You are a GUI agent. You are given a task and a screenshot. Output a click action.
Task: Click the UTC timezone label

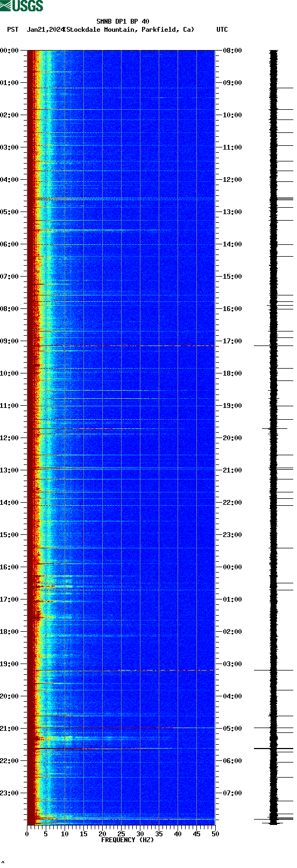pos(222,30)
